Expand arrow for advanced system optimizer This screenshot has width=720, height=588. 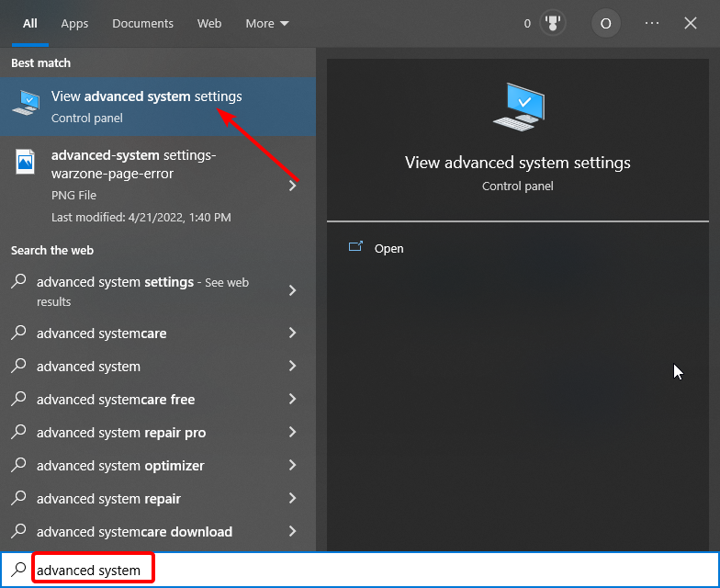[x=292, y=465]
